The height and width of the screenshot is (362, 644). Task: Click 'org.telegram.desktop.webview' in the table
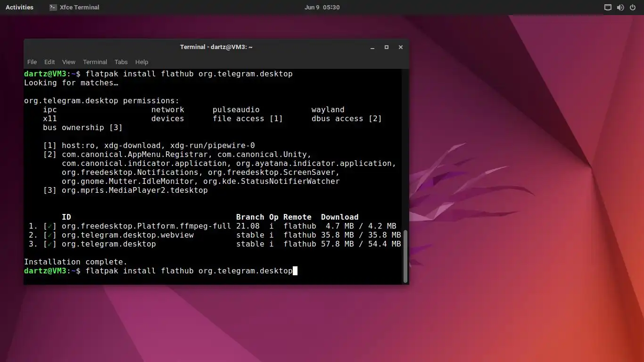[x=128, y=235]
